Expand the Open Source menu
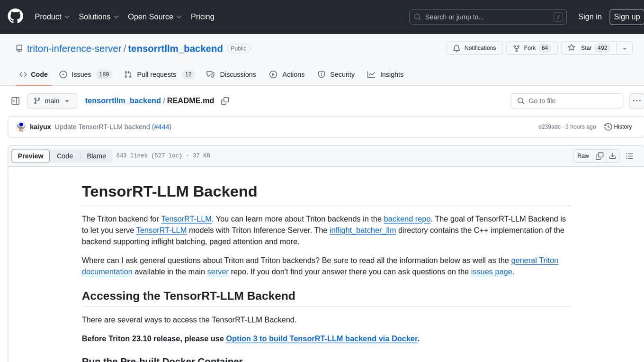Viewport: 644px width, 362px height. [x=155, y=17]
